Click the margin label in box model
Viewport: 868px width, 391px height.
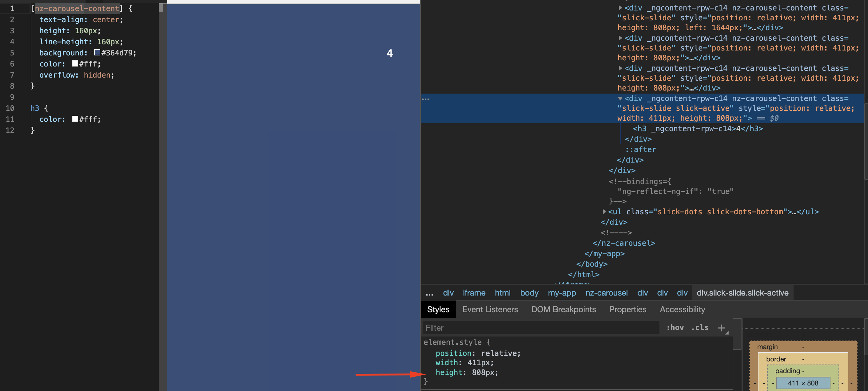[x=767, y=347]
